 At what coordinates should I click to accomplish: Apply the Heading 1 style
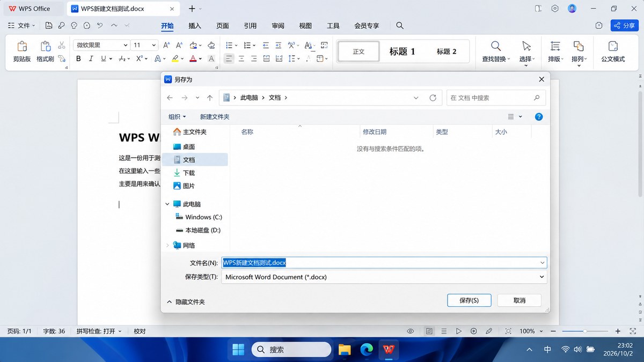(x=402, y=51)
